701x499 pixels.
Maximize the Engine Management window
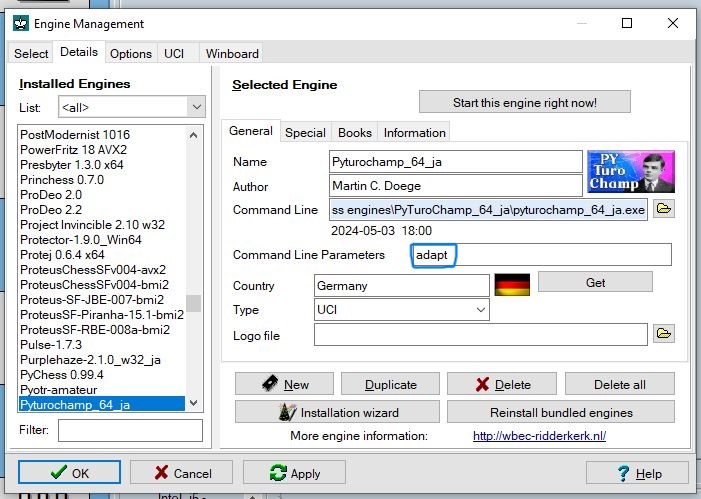point(627,23)
